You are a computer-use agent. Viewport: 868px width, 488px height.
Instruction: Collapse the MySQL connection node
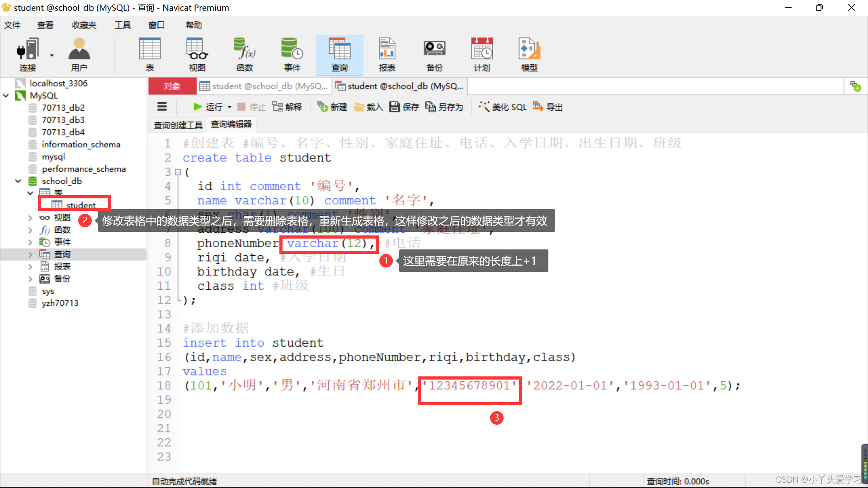click(6, 96)
